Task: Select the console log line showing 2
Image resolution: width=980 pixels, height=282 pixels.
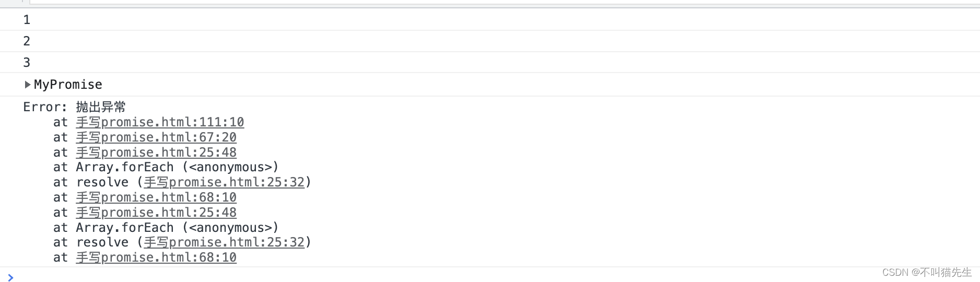Action: pos(490,41)
